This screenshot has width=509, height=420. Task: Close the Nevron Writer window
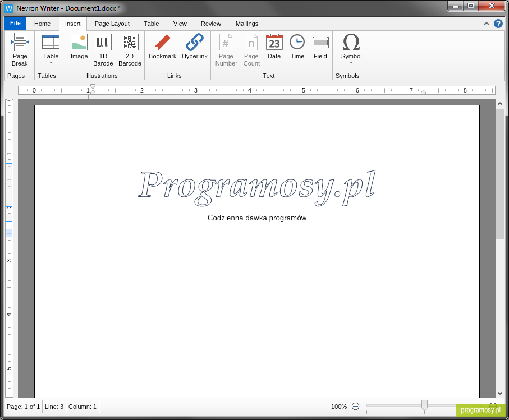492,6
